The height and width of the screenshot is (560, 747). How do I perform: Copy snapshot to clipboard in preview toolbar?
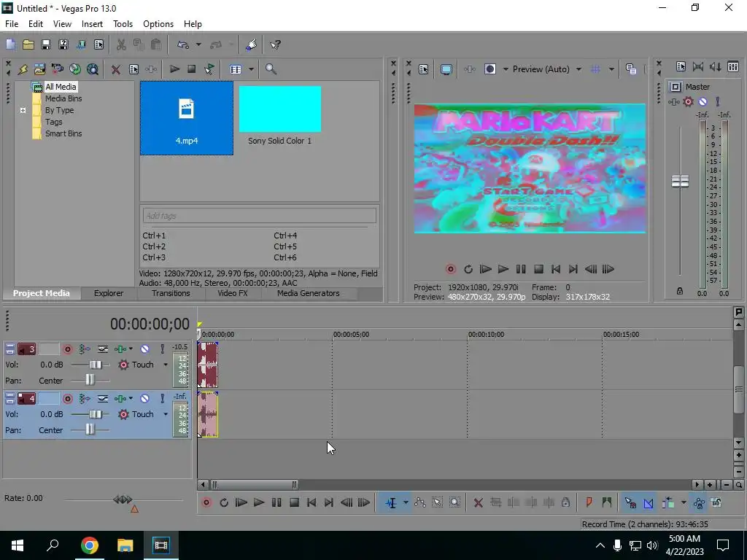(631, 69)
